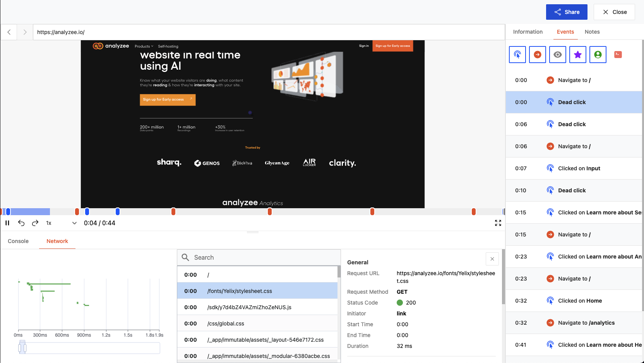Select the /css/global.css request row
Image resolution: width=644 pixels, height=363 pixels.
coord(257,324)
